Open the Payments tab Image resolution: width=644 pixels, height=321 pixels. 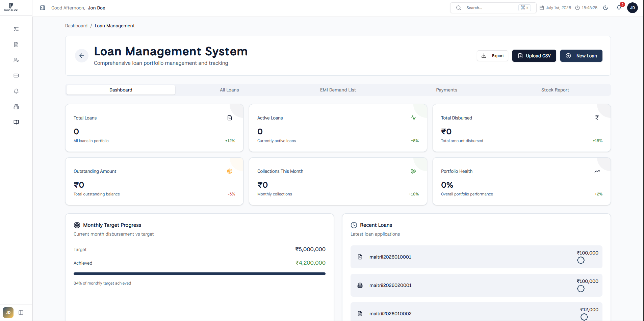tap(446, 90)
